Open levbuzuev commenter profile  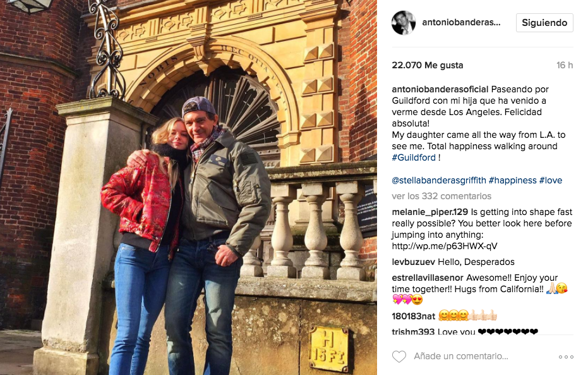coord(413,262)
